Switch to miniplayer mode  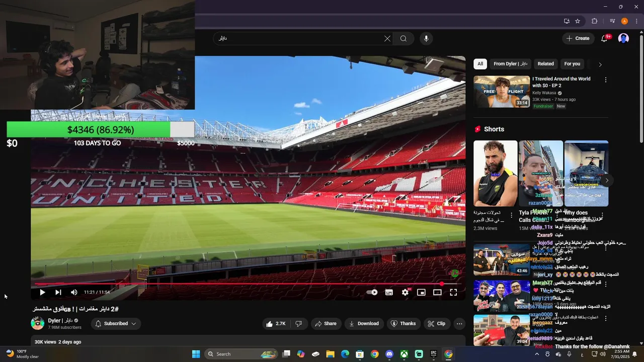pyautogui.click(x=421, y=292)
